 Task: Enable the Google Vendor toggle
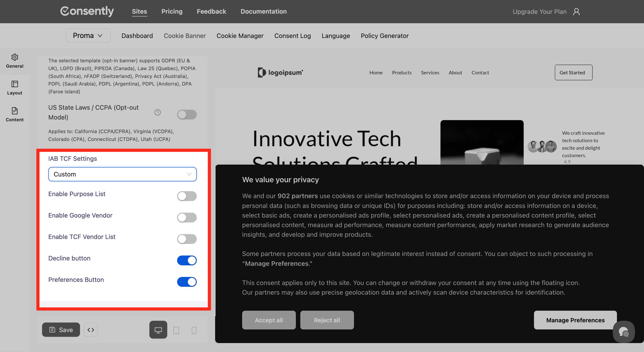click(x=186, y=218)
